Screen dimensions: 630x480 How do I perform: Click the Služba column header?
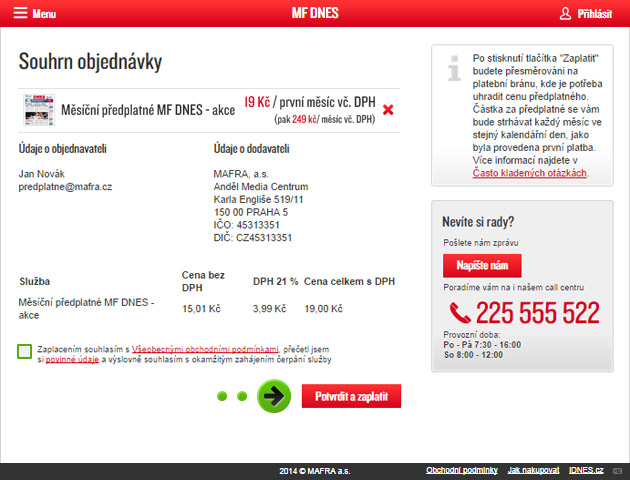pyautogui.click(x=35, y=282)
